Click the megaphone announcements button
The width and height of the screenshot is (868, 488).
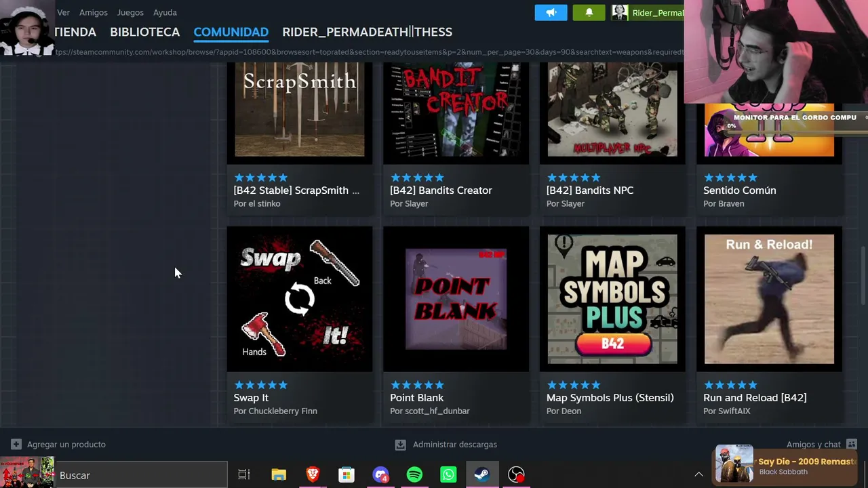551,12
